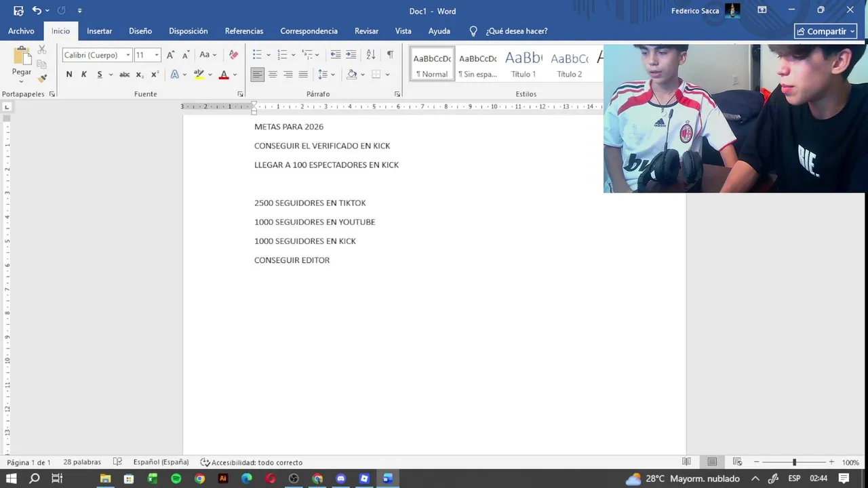Expand the numbered list style dropdown arrow
Screen dimensions: 868x488
(293, 55)
